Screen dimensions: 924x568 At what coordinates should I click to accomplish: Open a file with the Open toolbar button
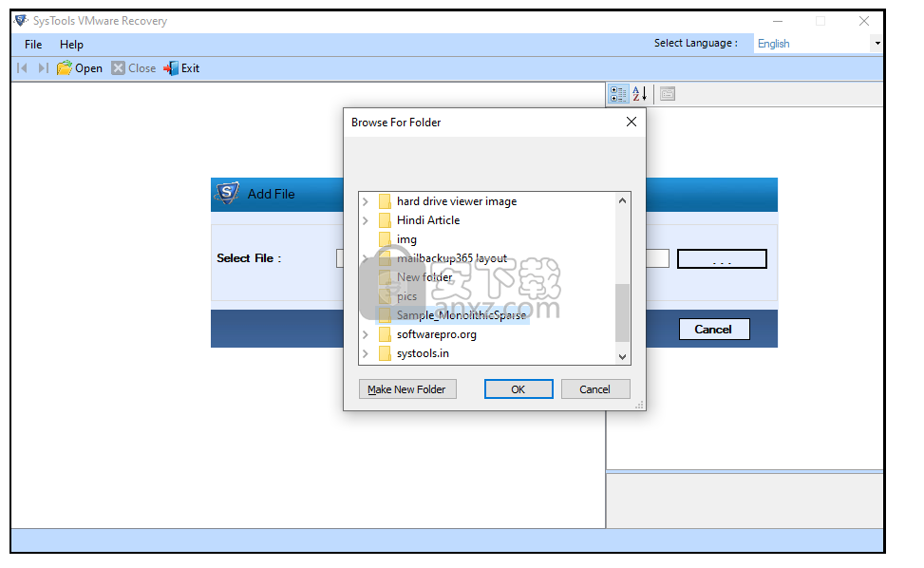(80, 68)
